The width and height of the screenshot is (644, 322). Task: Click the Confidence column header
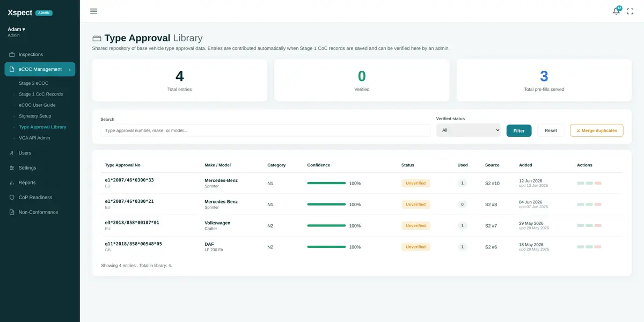pyautogui.click(x=319, y=165)
